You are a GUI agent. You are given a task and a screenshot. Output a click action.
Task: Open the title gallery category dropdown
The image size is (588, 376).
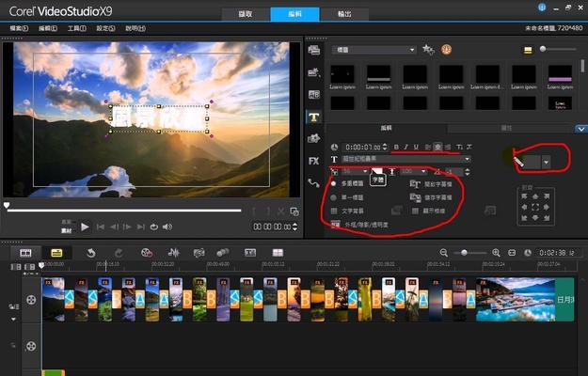click(373, 50)
